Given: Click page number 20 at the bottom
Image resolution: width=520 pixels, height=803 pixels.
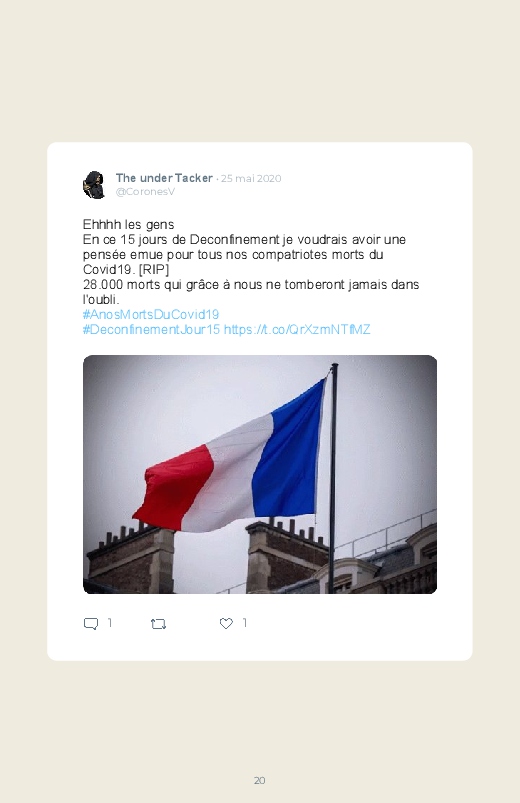Looking at the screenshot, I should click(260, 780).
